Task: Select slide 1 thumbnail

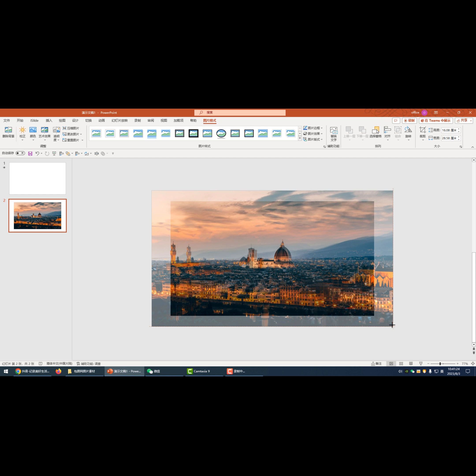Action: pos(37,178)
